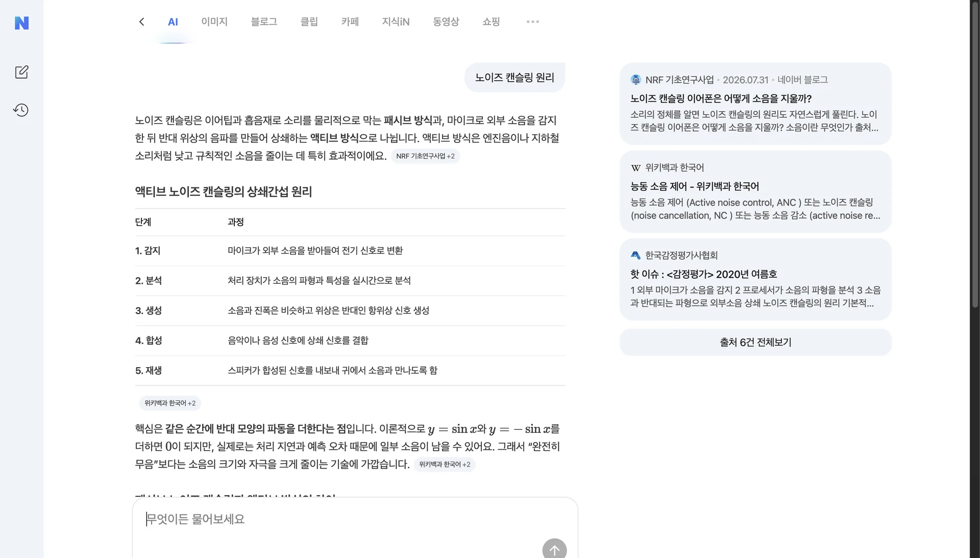Click the '1. 감지' table row label
The image size is (980, 558).
(148, 251)
